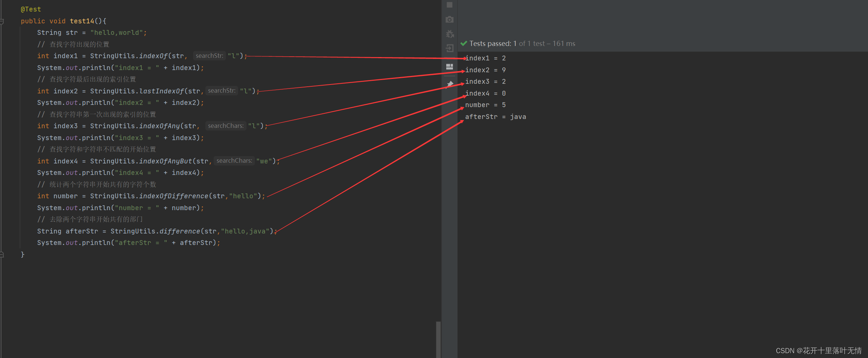Click the println("afterStr = " line
Viewport: 868px width, 358px height.
tap(129, 243)
